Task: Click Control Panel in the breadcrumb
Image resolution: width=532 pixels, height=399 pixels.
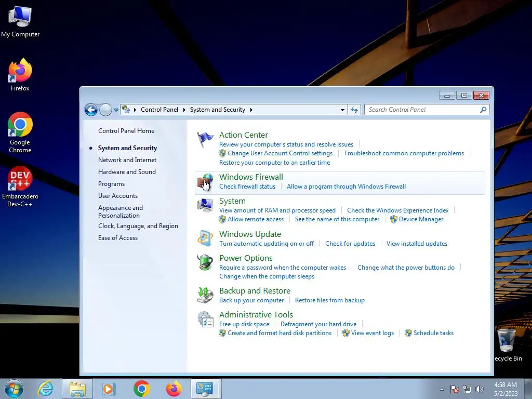Action: click(159, 110)
